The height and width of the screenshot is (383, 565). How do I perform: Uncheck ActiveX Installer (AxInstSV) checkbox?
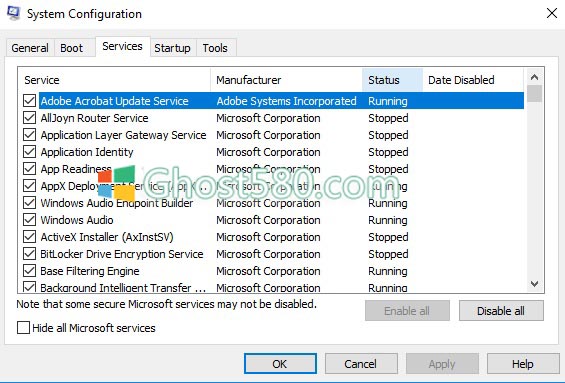[30, 237]
